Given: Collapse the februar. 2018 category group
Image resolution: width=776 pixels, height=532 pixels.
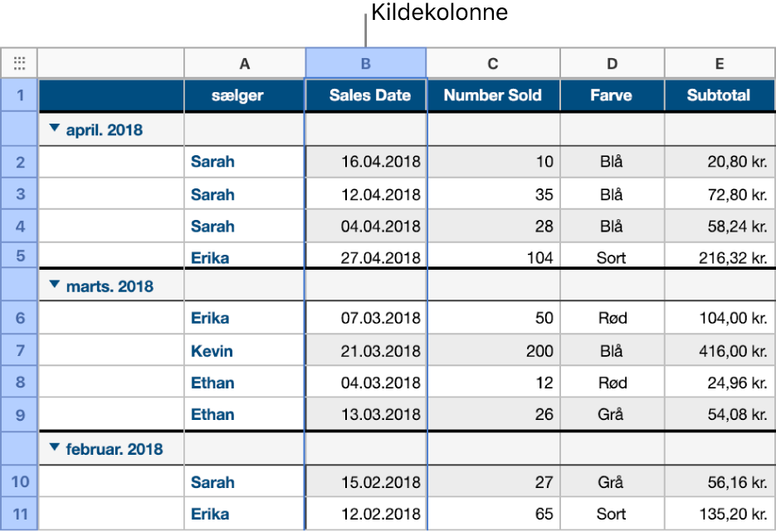Looking at the screenshot, I should pos(54,447).
